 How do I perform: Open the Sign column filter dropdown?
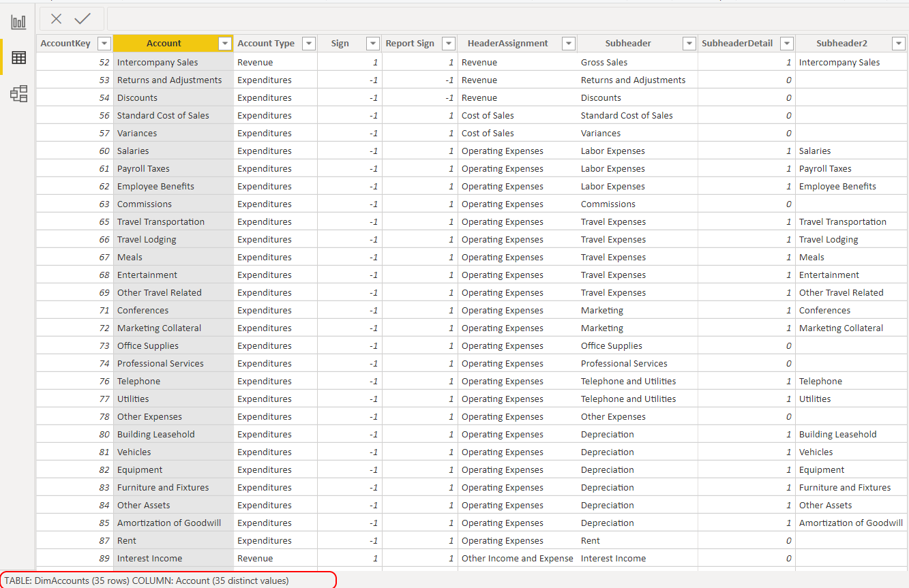(373, 44)
